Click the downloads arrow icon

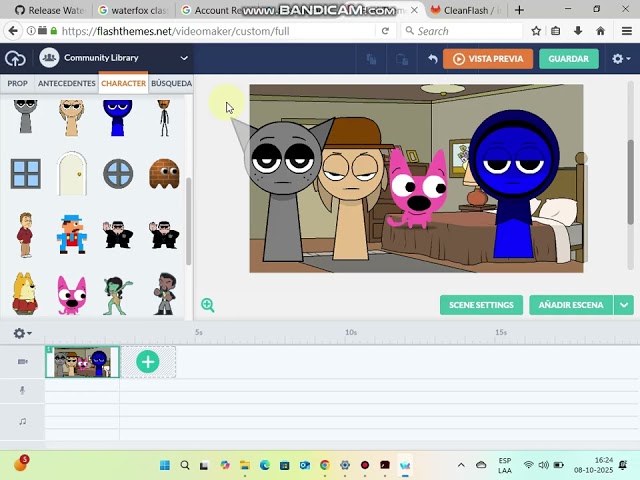pos(578,31)
